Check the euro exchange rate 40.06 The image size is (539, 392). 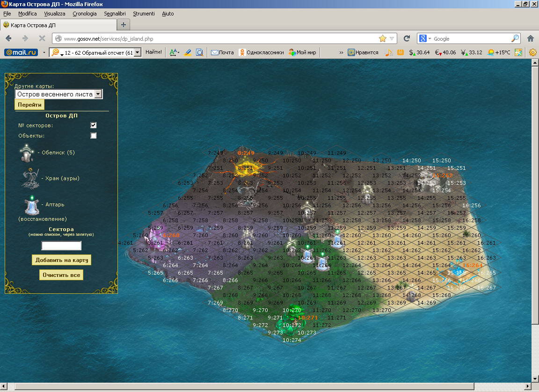tap(445, 52)
